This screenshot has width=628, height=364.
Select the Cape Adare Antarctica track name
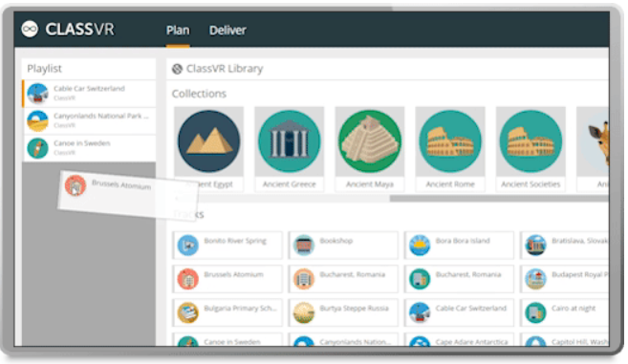click(x=471, y=342)
